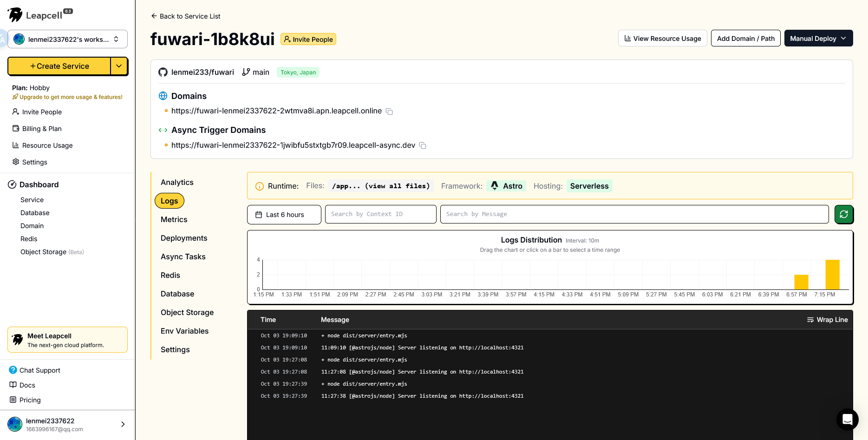
Task: Open Last 6 hours time range picker
Action: tap(284, 215)
